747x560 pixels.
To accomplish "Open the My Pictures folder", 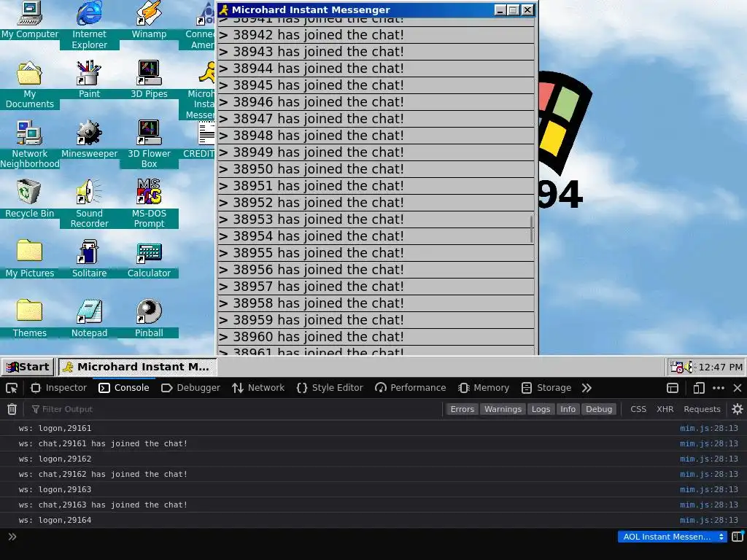I will coord(29,259).
